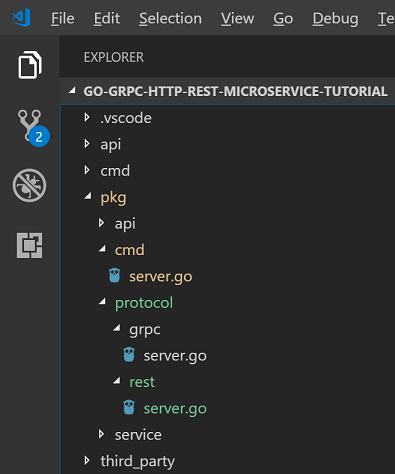Expand the .vscode folder arrow
395x474 pixels.
click(87, 117)
